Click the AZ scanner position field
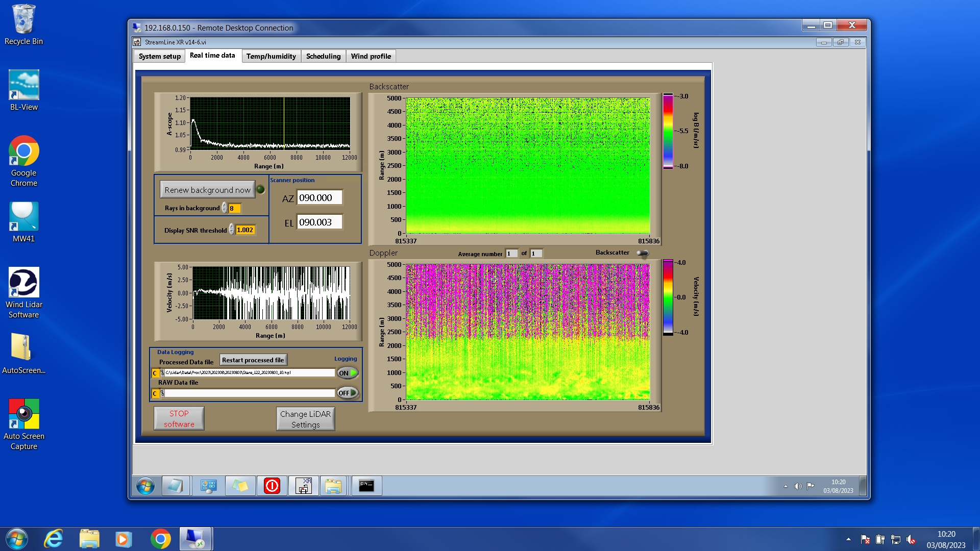 coord(320,198)
